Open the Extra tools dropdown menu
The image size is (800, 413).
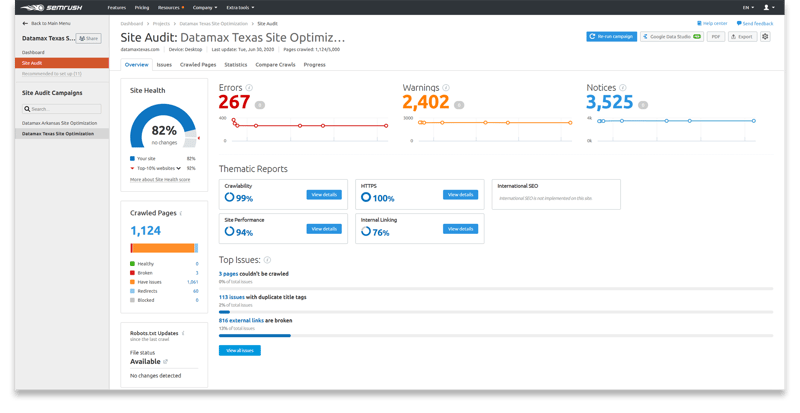point(240,8)
